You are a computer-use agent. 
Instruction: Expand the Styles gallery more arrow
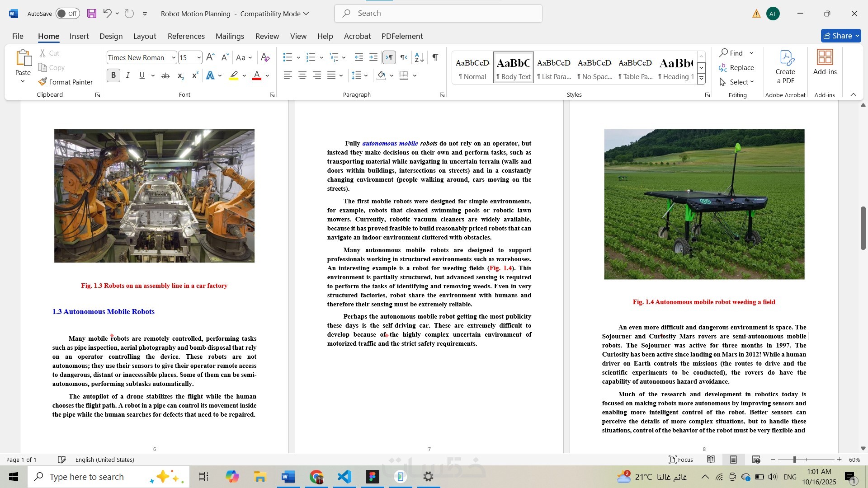click(701, 79)
